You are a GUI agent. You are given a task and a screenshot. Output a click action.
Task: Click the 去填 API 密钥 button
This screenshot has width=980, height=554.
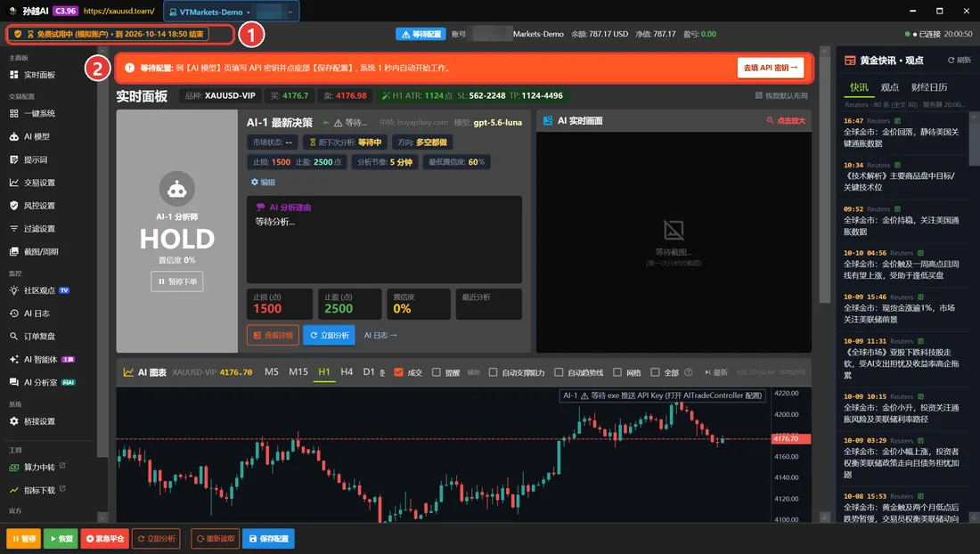[771, 68]
